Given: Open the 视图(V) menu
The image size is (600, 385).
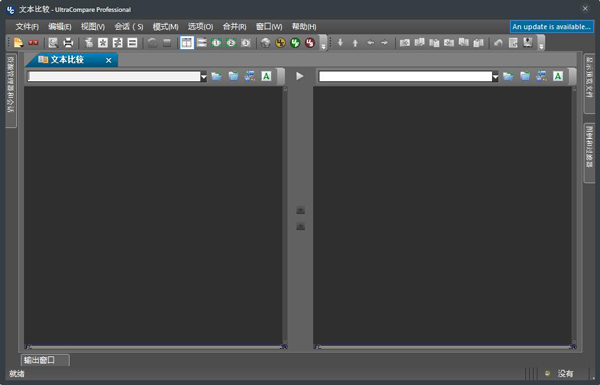Looking at the screenshot, I should pyautogui.click(x=93, y=26).
